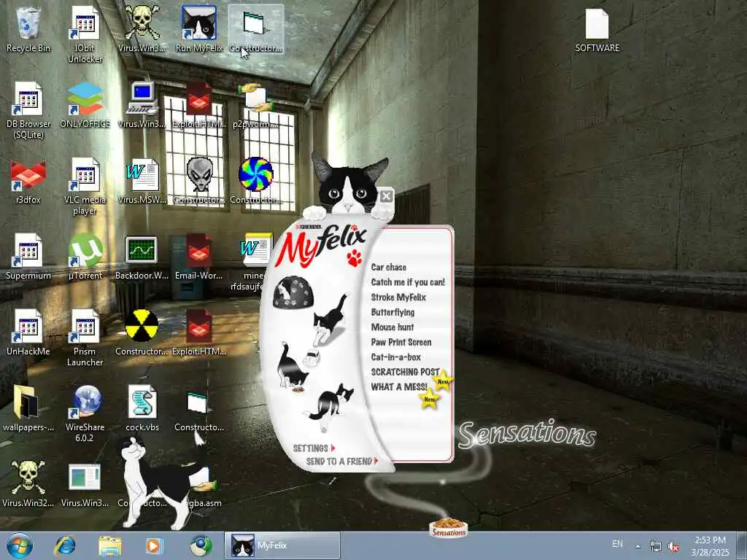
Task: Open MyFelix SETTINGS
Action: click(314, 448)
